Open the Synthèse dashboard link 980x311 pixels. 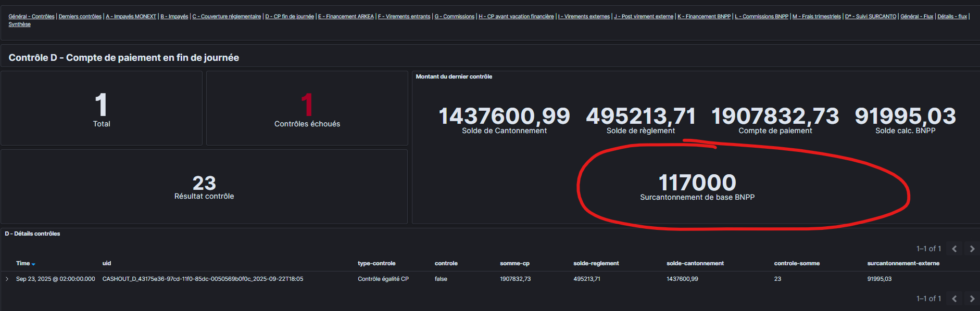pyautogui.click(x=19, y=24)
